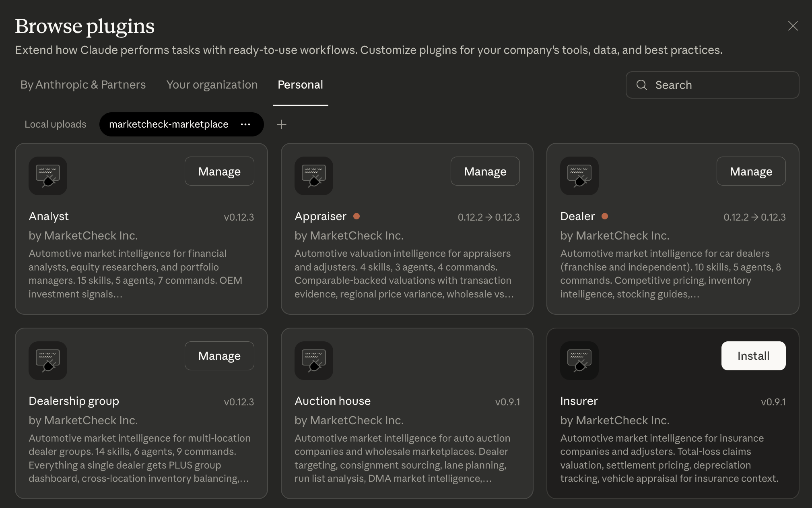Select the Personal tab
The height and width of the screenshot is (508, 812).
[300, 85]
